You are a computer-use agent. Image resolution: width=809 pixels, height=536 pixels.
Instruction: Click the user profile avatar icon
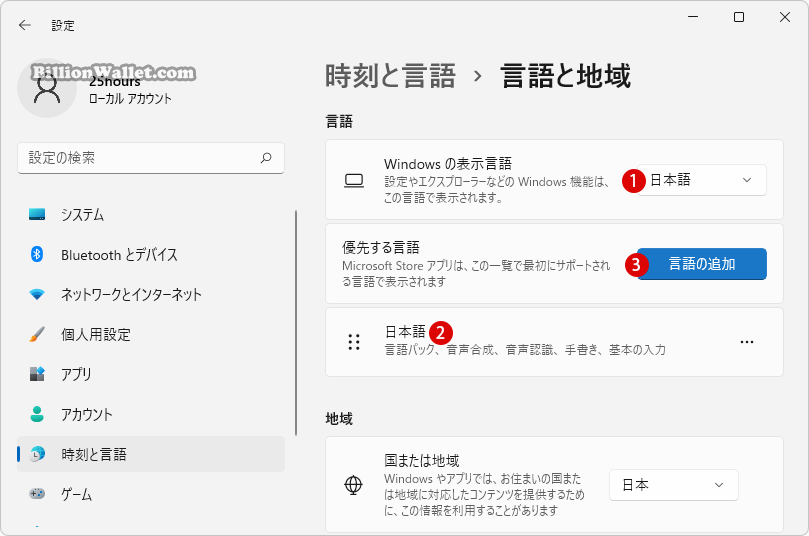47,88
